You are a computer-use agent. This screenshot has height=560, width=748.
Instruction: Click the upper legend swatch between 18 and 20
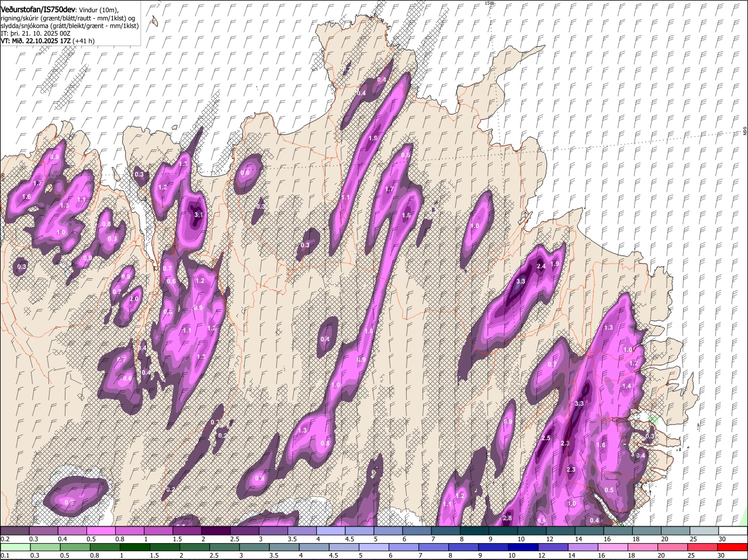point(646,530)
